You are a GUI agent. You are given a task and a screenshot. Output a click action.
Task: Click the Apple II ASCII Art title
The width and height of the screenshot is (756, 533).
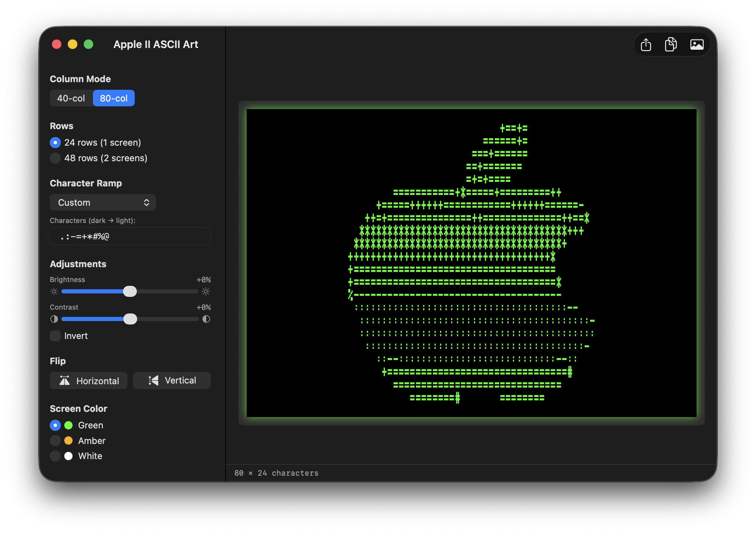(156, 44)
